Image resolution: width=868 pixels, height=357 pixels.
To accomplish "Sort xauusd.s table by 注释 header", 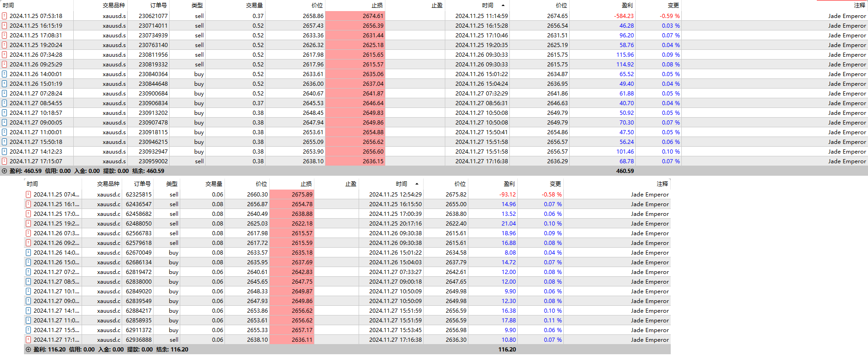I will pyautogui.click(x=860, y=6).
